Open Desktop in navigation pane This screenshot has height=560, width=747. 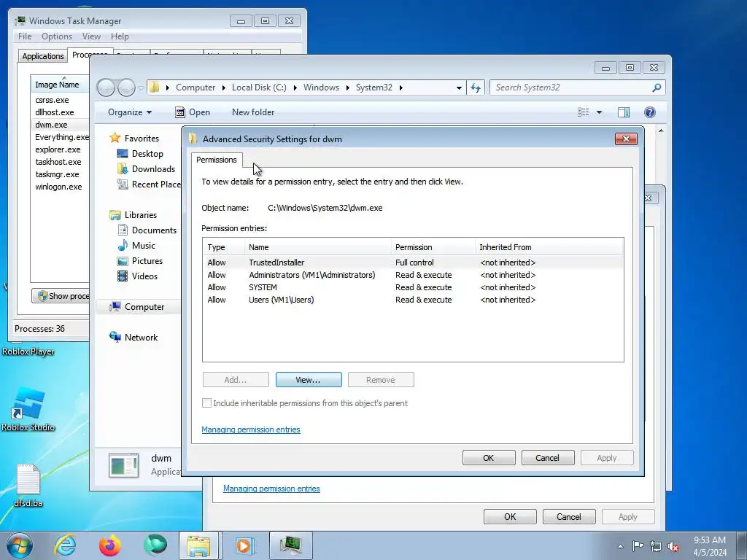pyautogui.click(x=147, y=154)
